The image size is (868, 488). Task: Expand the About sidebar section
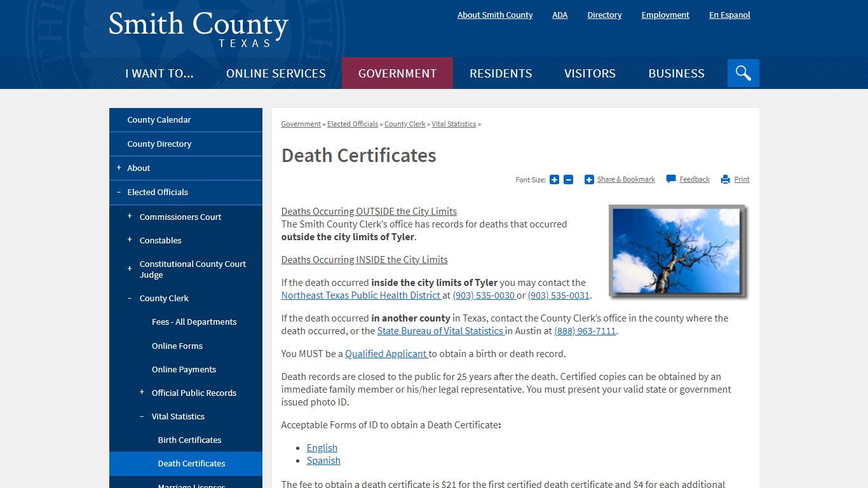(x=119, y=168)
